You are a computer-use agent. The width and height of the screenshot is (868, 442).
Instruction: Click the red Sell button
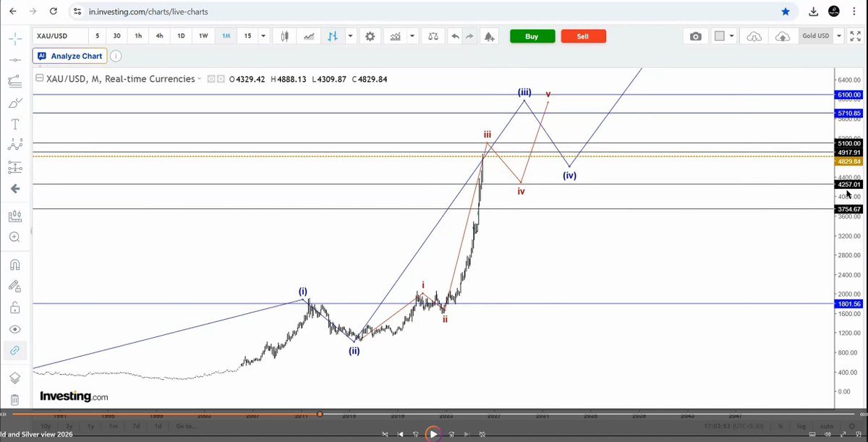(583, 36)
